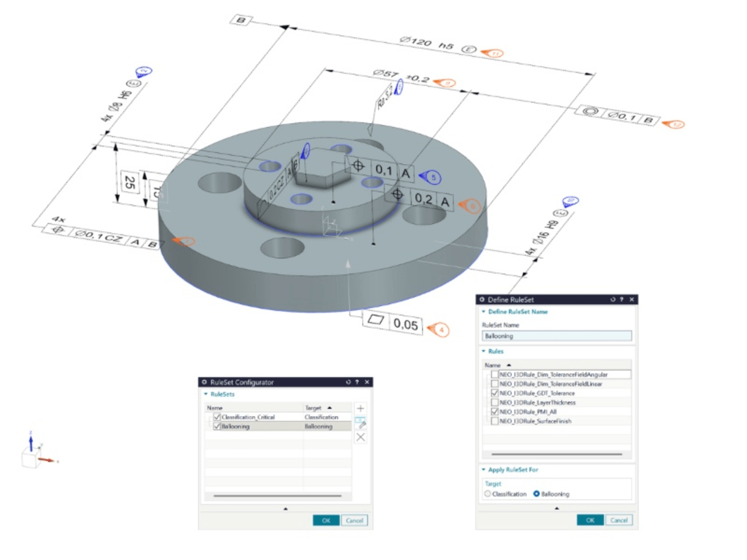
Task: Confirm Define RuleSet with OK
Action: [x=590, y=520]
